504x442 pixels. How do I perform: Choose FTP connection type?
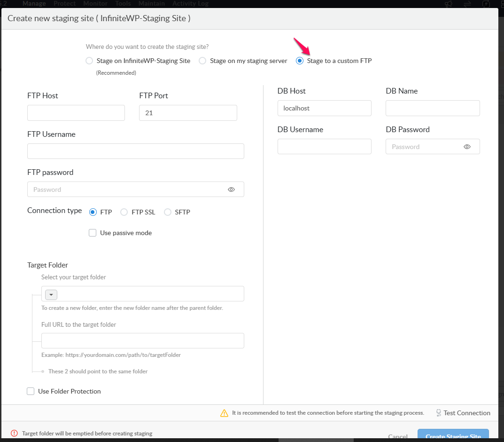93,212
